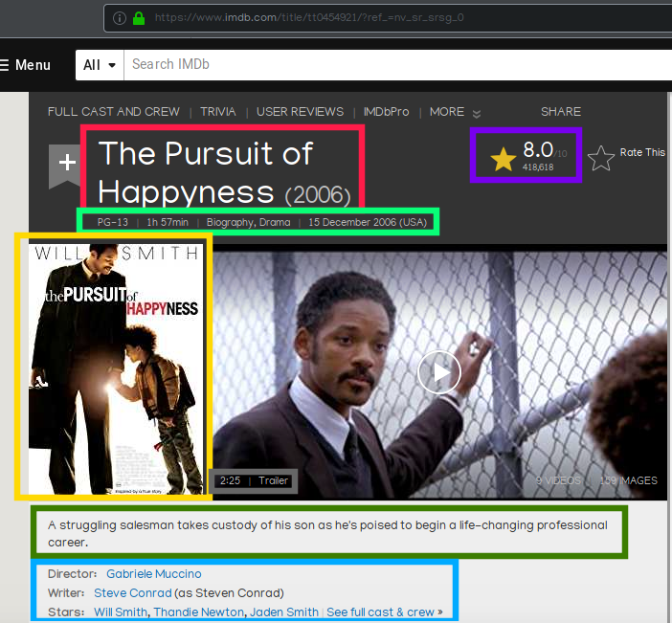
Task: Click the Biography genre link
Action: 230,222
